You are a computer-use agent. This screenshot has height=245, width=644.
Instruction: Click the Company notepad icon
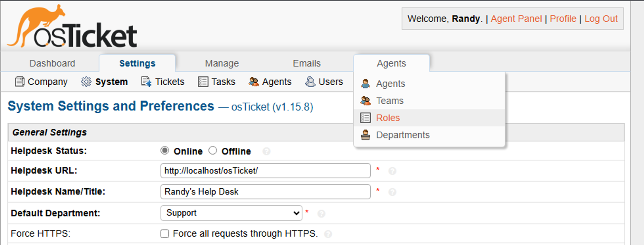pos(20,82)
